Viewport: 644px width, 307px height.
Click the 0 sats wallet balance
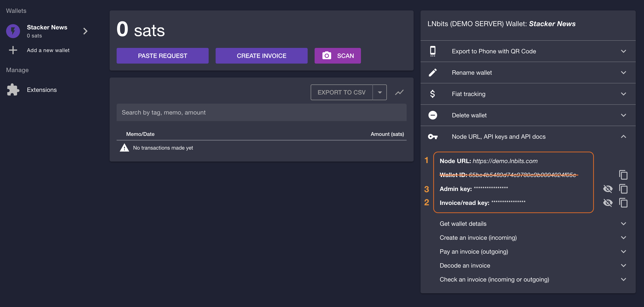[141, 30]
